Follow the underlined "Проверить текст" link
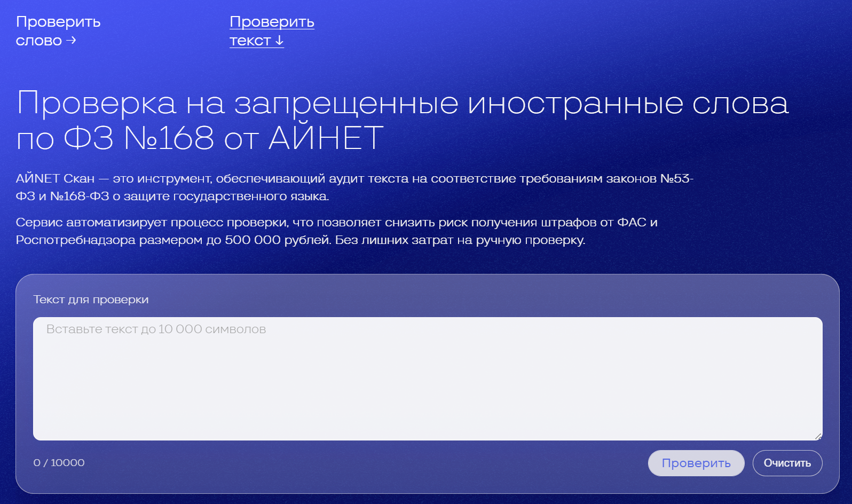852x504 pixels. point(272,31)
